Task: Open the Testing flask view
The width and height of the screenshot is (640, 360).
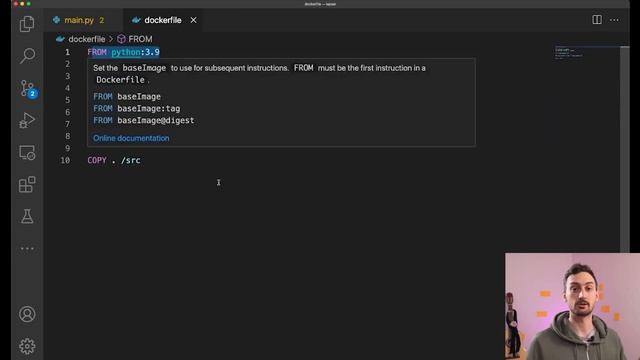Action: [x=27, y=216]
